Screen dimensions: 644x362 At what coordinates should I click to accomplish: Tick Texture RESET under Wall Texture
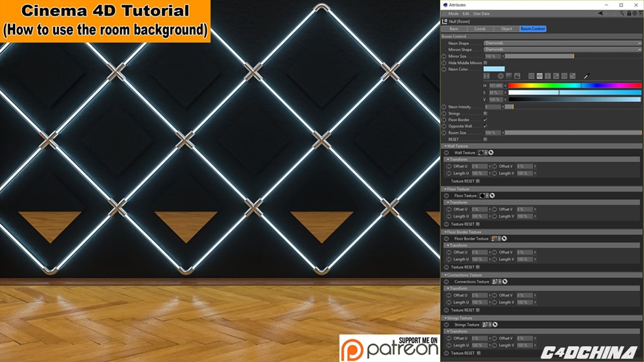pyautogui.click(x=478, y=181)
